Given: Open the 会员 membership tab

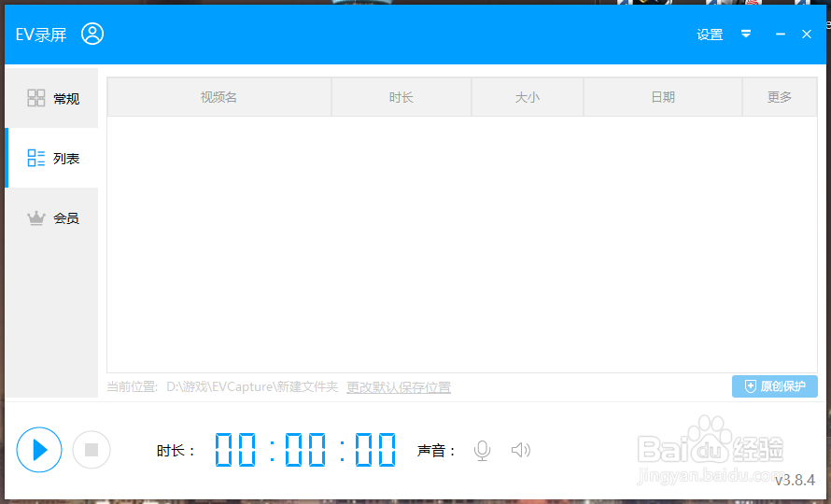Looking at the screenshot, I should pyautogui.click(x=51, y=217).
